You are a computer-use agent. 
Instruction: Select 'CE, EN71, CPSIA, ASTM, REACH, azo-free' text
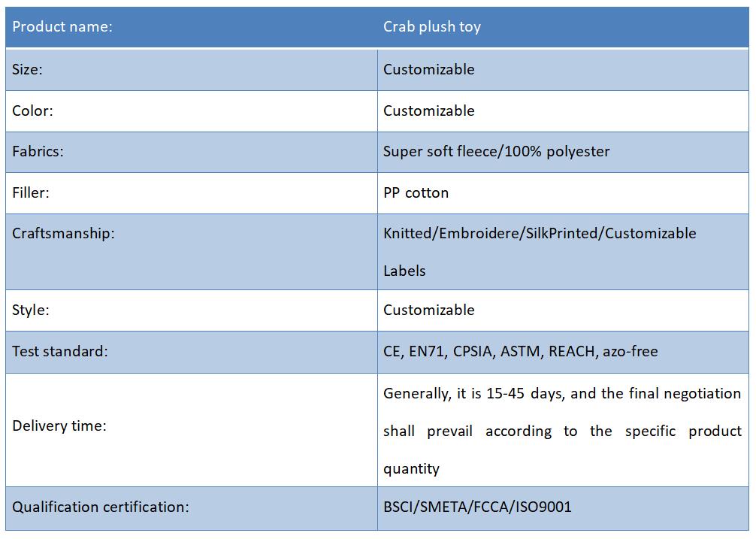(x=520, y=352)
